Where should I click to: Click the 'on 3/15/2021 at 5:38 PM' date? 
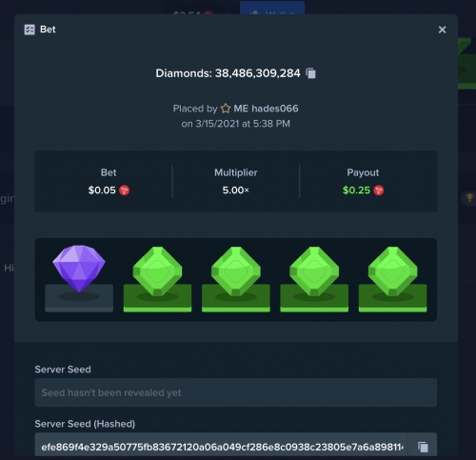[236, 124]
